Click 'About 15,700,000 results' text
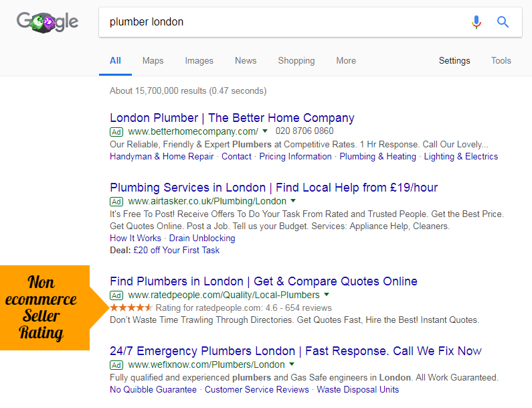532x408 pixels. click(188, 91)
